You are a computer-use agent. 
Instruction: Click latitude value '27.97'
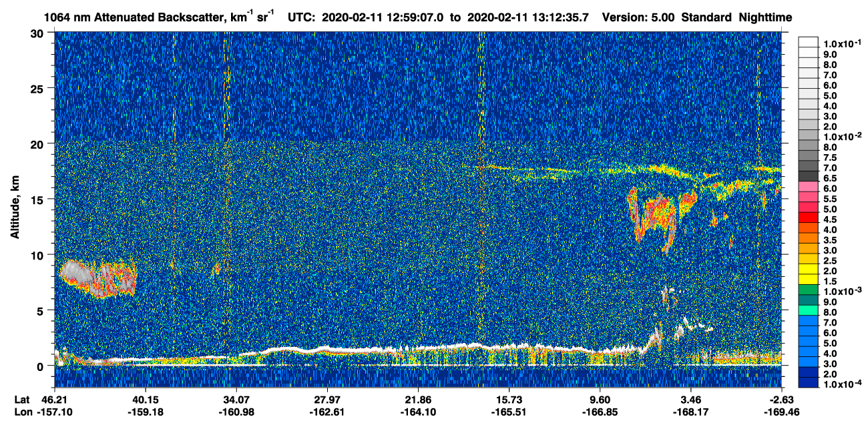click(327, 400)
